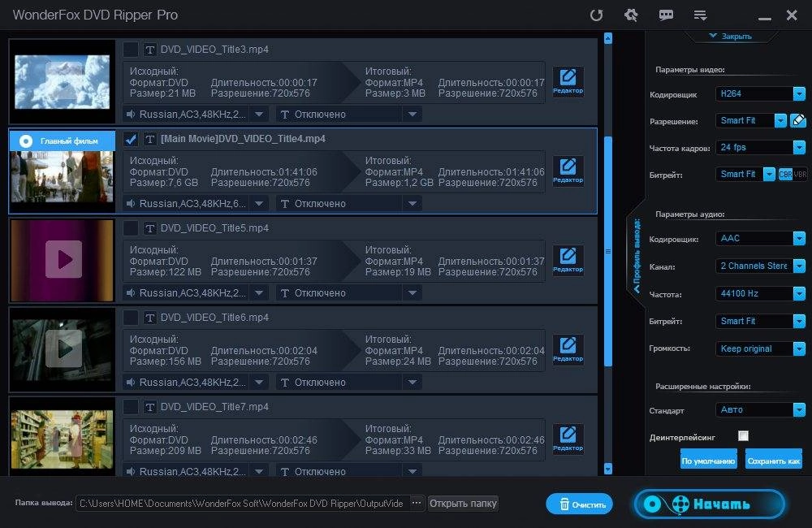The width and height of the screenshot is (812, 528).
Task: Click rename T icon beside DVD_VIDEO_Title7.mp4
Action: [149, 407]
